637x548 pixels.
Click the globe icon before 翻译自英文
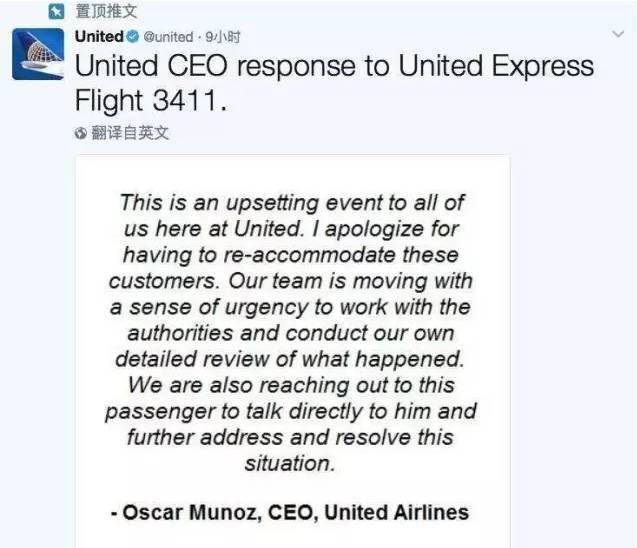click(x=81, y=133)
